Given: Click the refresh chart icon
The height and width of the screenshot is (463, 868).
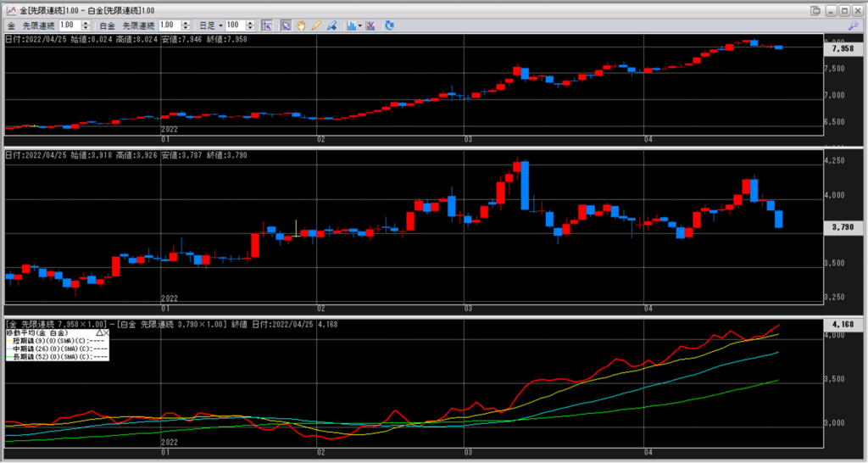Looking at the screenshot, I should tap(389, 25).
